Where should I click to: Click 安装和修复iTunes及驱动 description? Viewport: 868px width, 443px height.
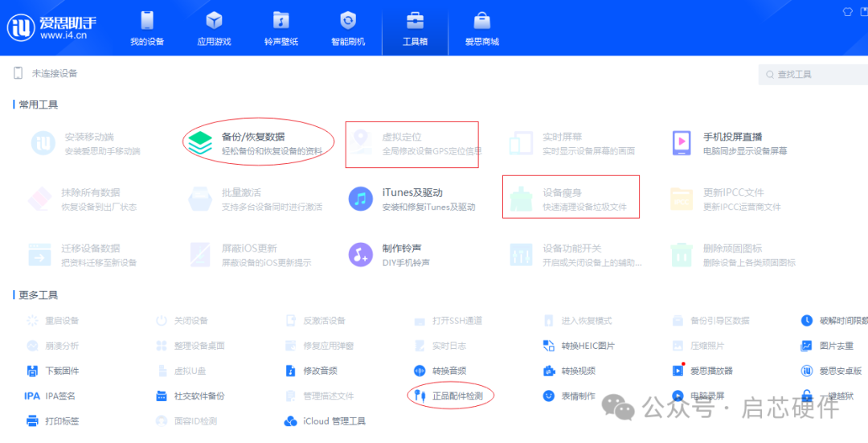pos(428,207)
